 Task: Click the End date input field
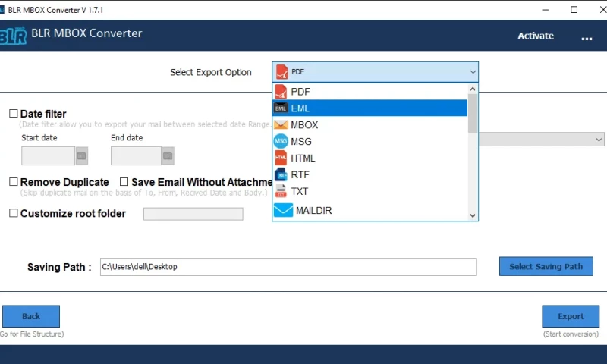click(136, 156)
